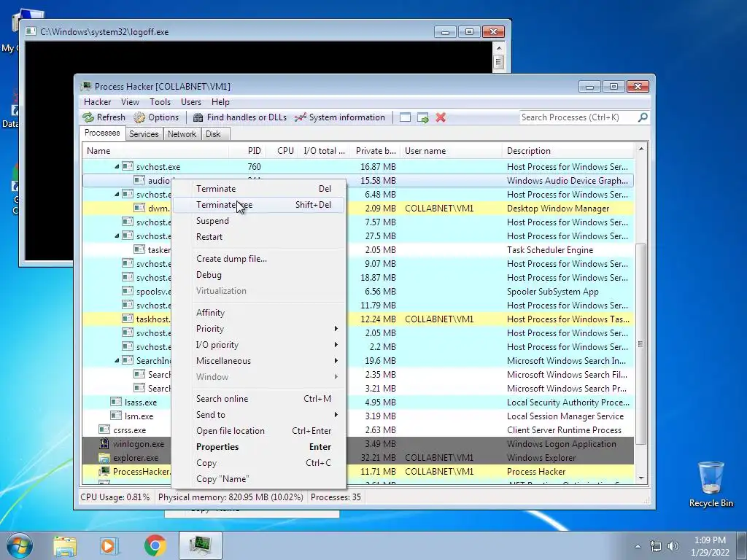The height and width of the screenshot is (560, 747).
Task: Select Terminate in context menu
Action: [x=258, y=189]
